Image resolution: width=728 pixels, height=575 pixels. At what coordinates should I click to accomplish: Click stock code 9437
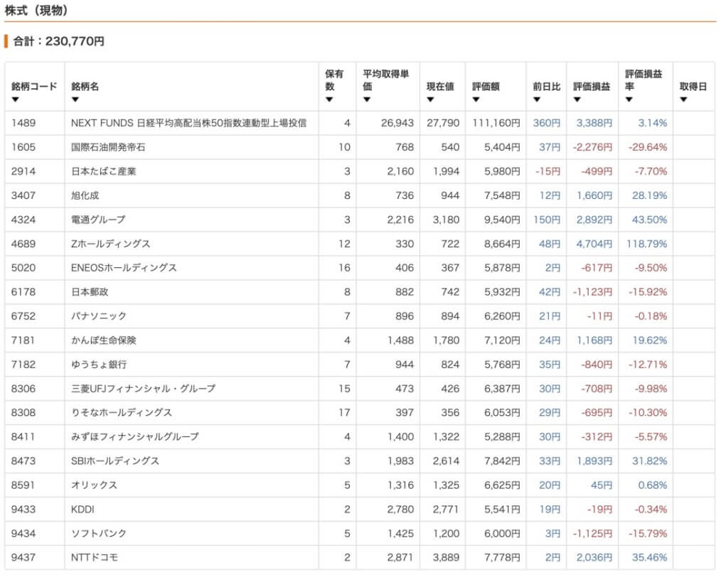pos(23,557)
